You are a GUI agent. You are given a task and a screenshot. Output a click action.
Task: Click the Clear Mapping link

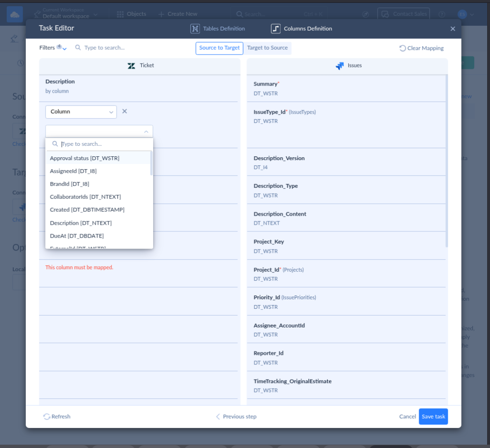[421, 48]
